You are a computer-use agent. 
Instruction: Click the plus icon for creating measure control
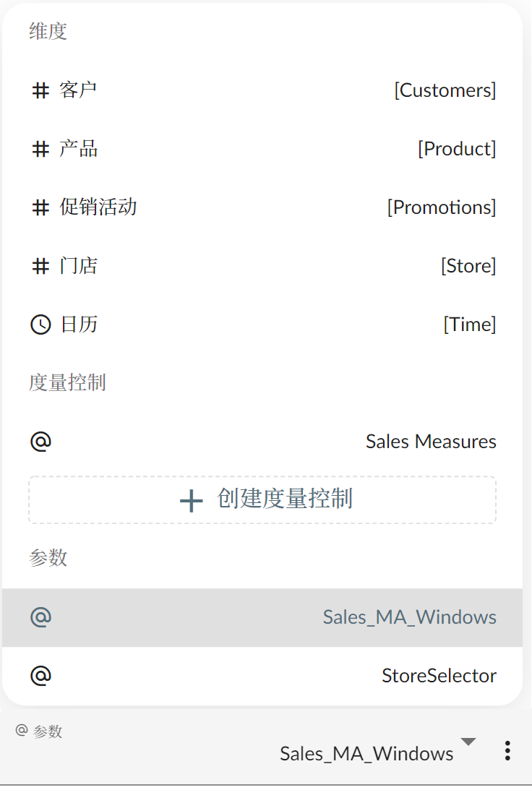[191, 500]
